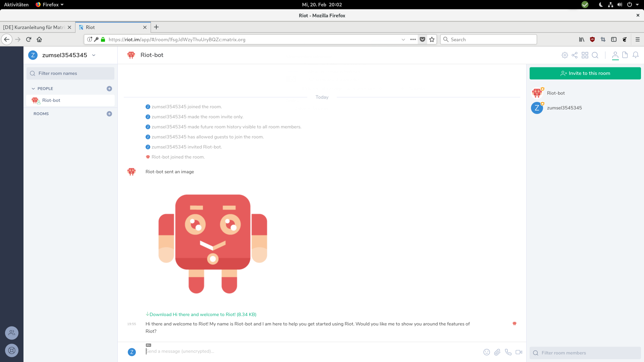The image size is (644, 362).
Task: Switch to the Kurzanleitung für Matrix tab
Action: pyautogui.click(x=34, y=27)
